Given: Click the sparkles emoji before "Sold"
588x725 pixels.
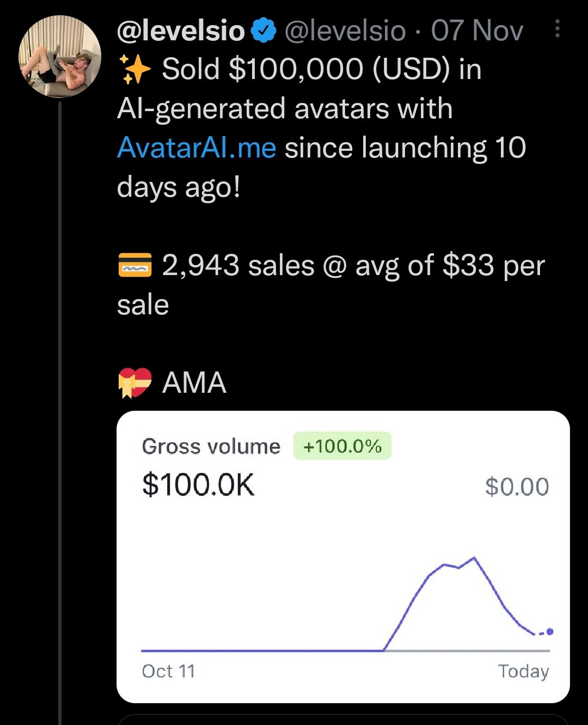Looking at the screenshot, I should coord(134,70).
